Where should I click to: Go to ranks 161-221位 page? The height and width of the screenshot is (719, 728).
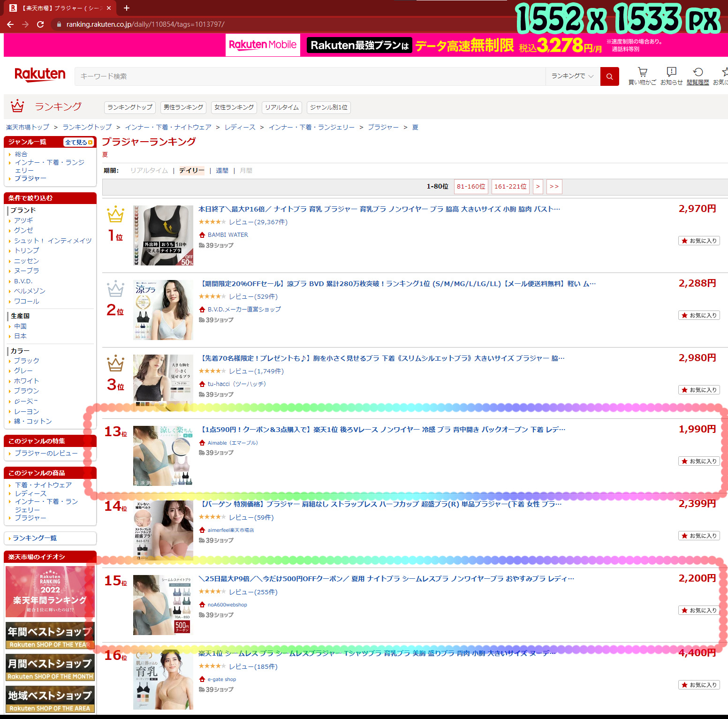click(510, 187)
